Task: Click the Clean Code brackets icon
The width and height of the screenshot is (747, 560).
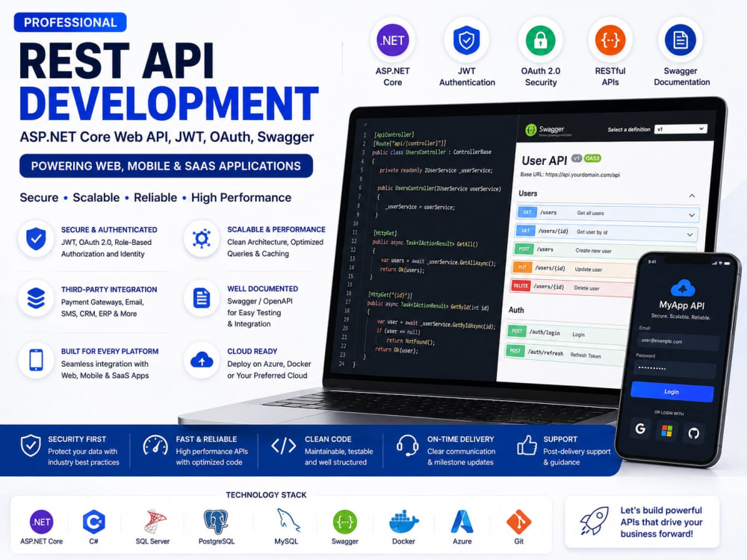Action: pos(284,446)
